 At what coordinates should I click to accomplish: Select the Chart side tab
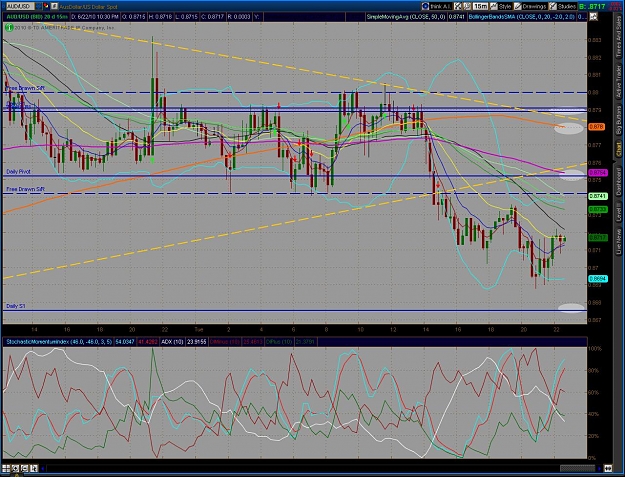click(619, 150)
